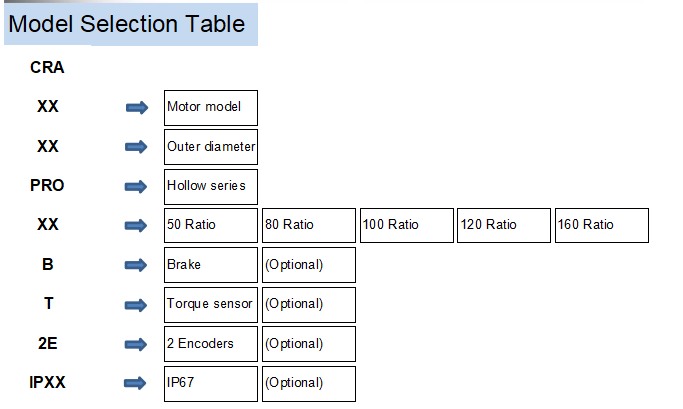Pick the 160 Ratio cell

(602, 225)
